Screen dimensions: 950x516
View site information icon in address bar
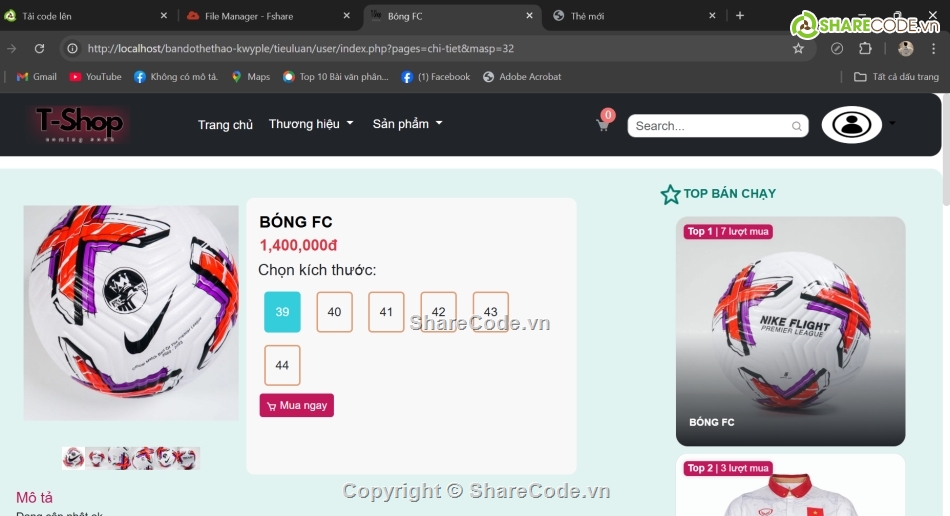[72, 48]
